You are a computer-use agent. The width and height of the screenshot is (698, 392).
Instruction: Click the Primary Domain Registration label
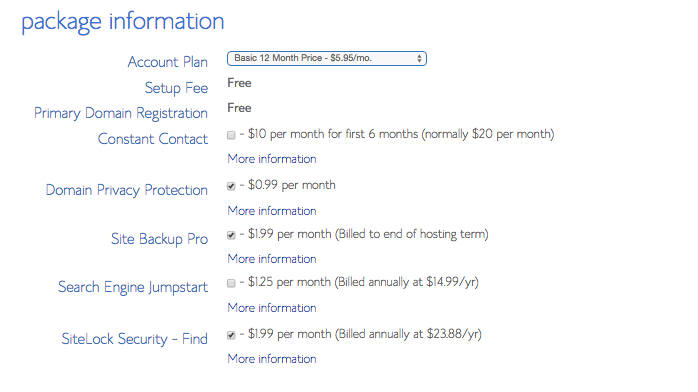(121, 113)
